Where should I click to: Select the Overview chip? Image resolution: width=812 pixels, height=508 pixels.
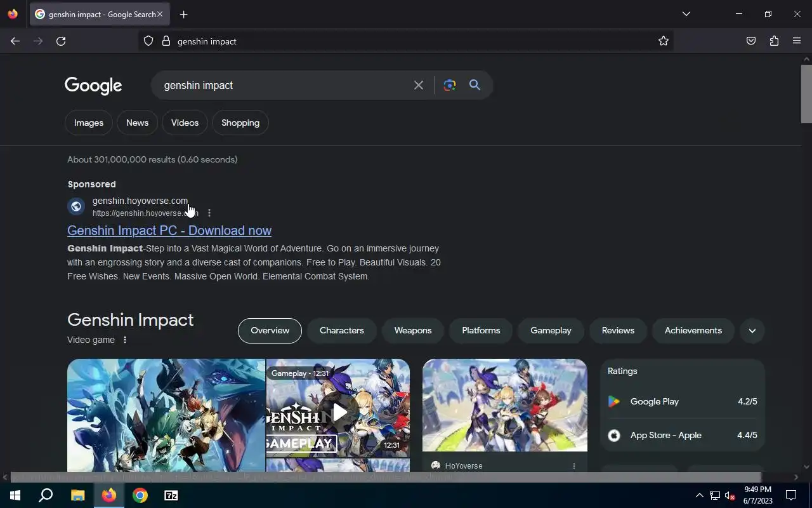270,330
